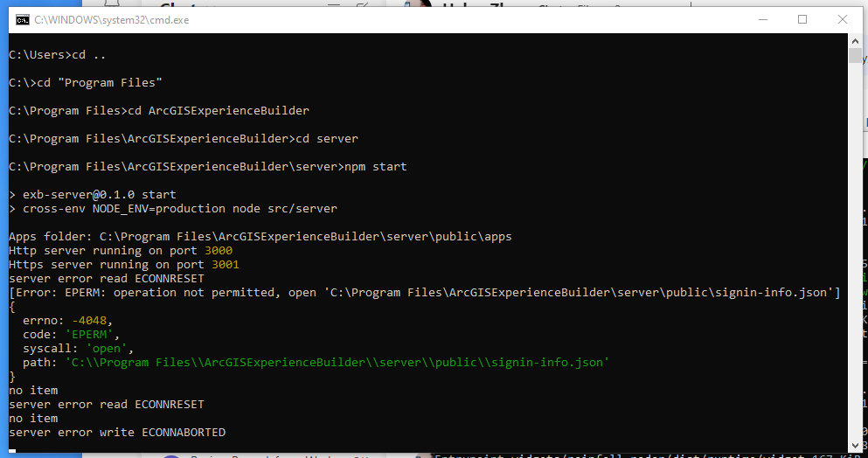Click the 'exb-server@0.1.0 start' line
The width and height of the screenshot is (868, 458).
click(x=93, y=194)
